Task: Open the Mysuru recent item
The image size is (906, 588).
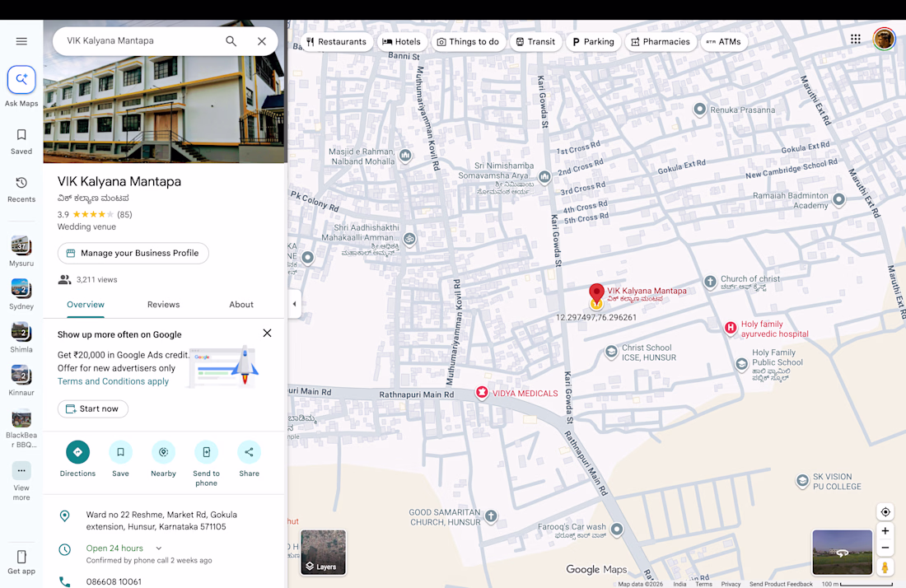Action: coord(21,250)
